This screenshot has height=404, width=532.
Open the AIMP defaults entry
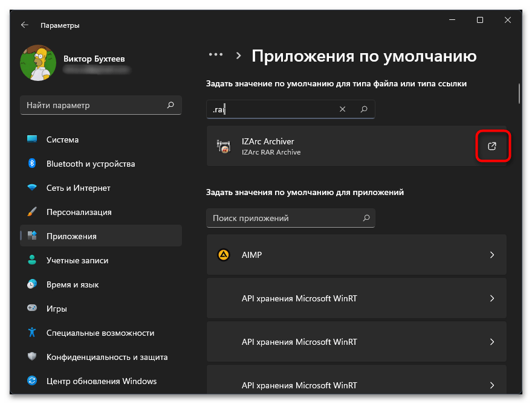[x=356, y=254]
